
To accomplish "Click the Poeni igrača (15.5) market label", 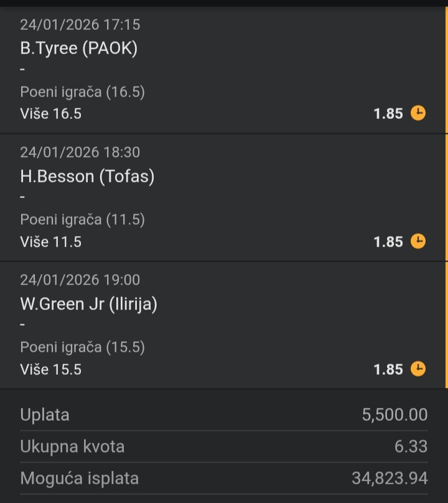I will [82, 347].
